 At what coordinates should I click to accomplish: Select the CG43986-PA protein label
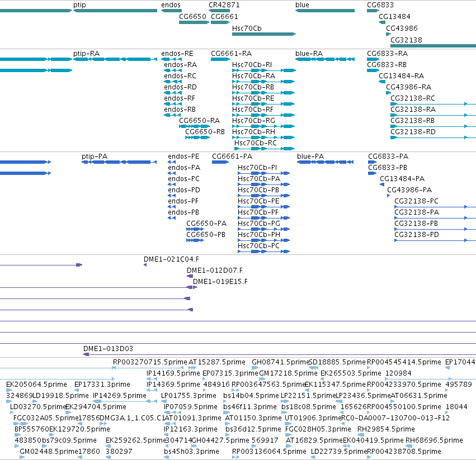pos(409,190)
